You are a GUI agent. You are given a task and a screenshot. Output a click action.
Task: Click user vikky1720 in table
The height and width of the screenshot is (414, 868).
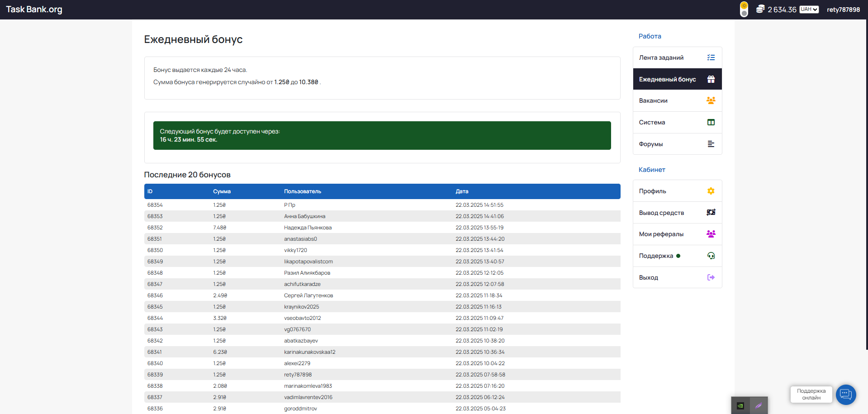[295, 250]
